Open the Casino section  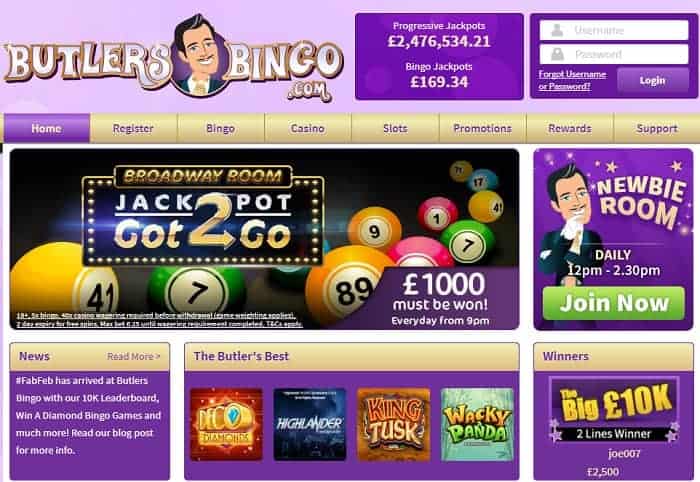pos(308,129)
